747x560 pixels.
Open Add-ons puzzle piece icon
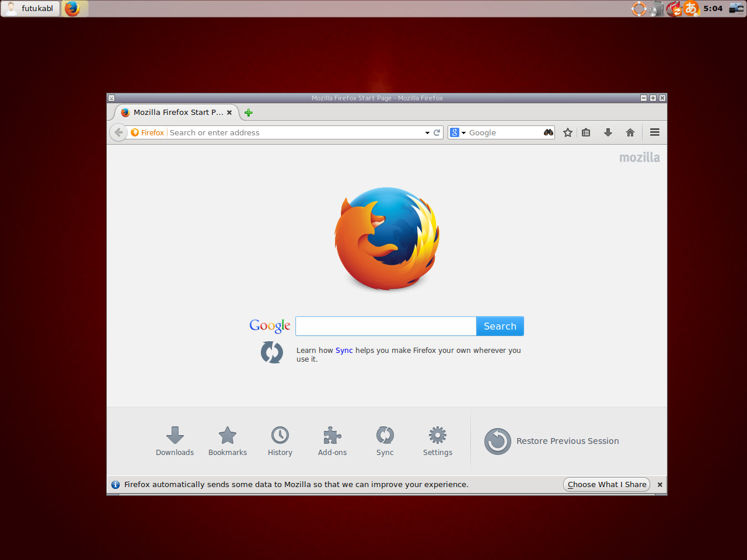point(333,435)
